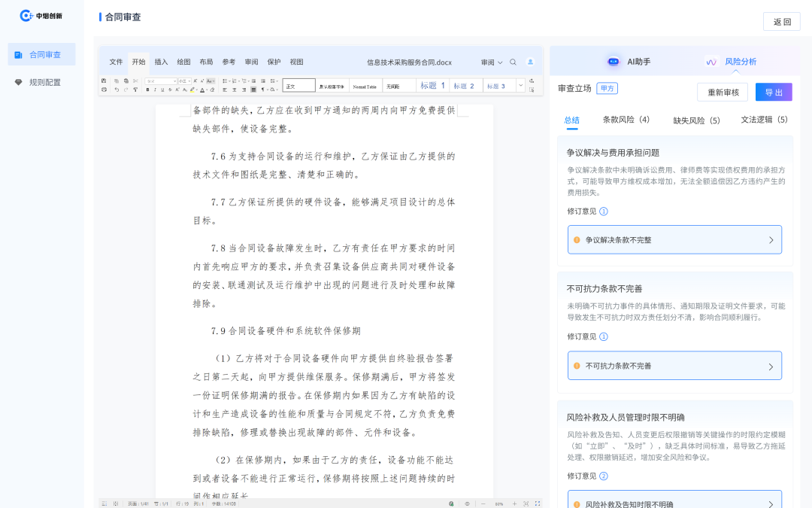Expand the styles gallery arrow
This screenshot has width=812, height=508.
(521, 86)
